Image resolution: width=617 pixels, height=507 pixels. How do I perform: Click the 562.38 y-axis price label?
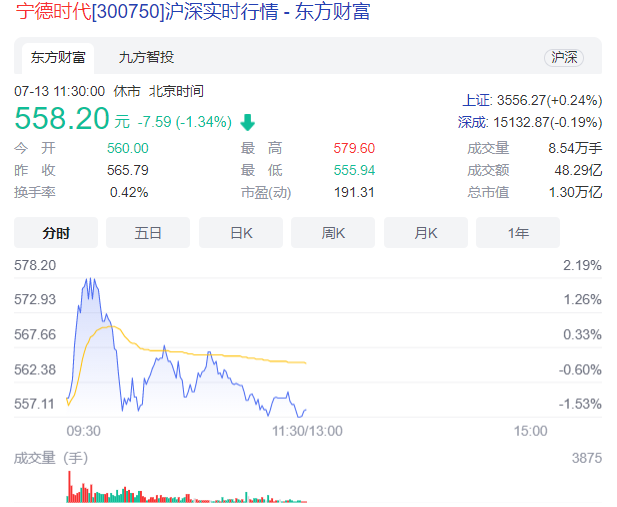pos(35,370)
